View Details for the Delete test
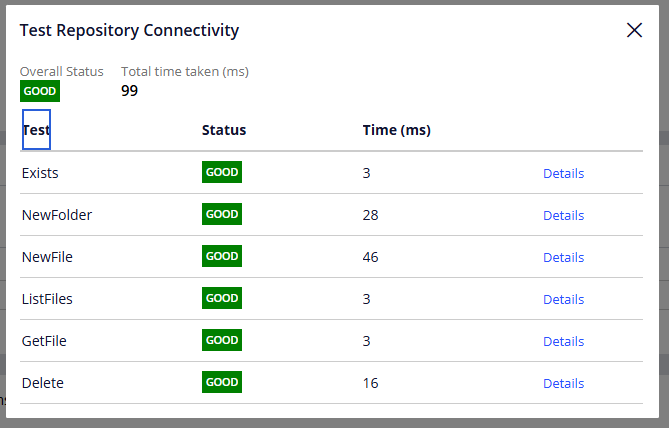Viewport: 669px width, 428px height. coord(563,383)
